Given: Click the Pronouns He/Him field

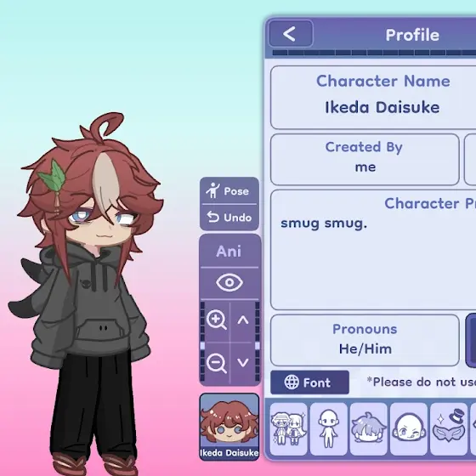Looking at the screenshot, I should 365,340.
